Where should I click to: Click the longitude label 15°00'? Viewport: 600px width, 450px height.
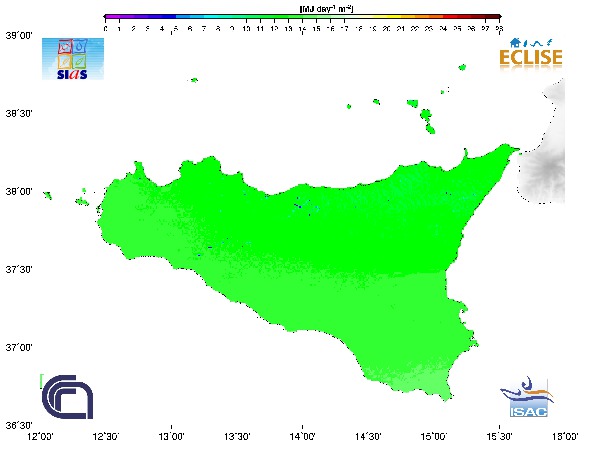tap(434, 436)
